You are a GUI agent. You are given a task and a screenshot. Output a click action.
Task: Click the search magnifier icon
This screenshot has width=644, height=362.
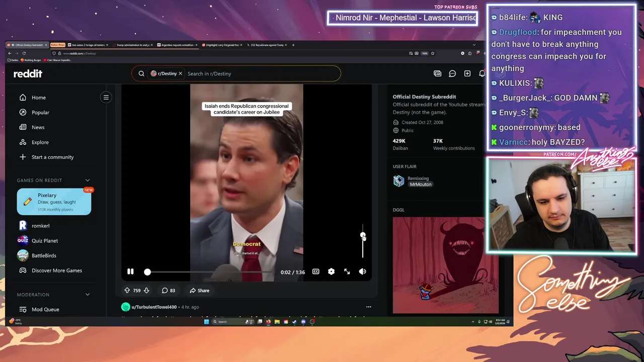141,73
